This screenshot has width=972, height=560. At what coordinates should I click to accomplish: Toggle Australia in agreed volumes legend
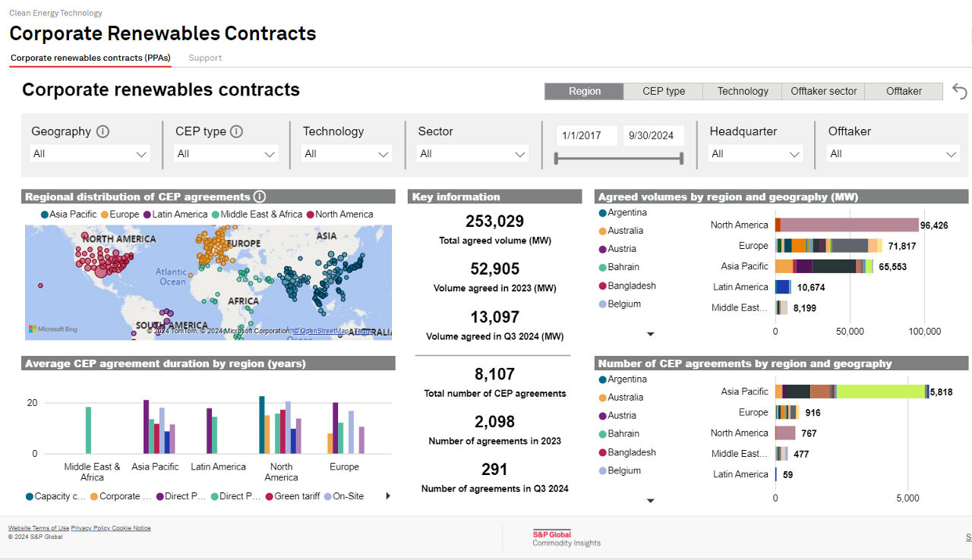coord(620,231)
